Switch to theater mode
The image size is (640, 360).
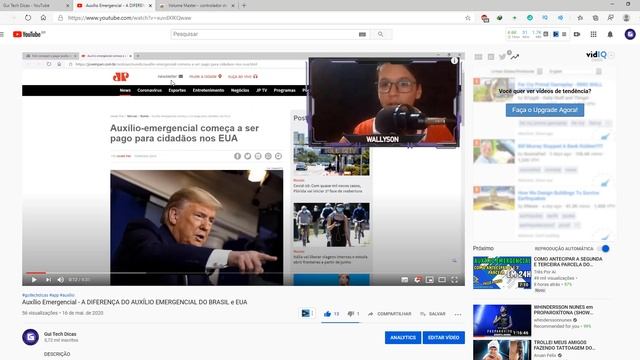(442, 280)
